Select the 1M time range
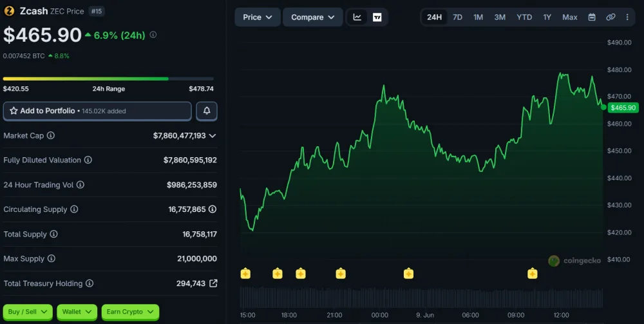The height and width of the screenshot is (324, 644). click(x=478, y=17)
